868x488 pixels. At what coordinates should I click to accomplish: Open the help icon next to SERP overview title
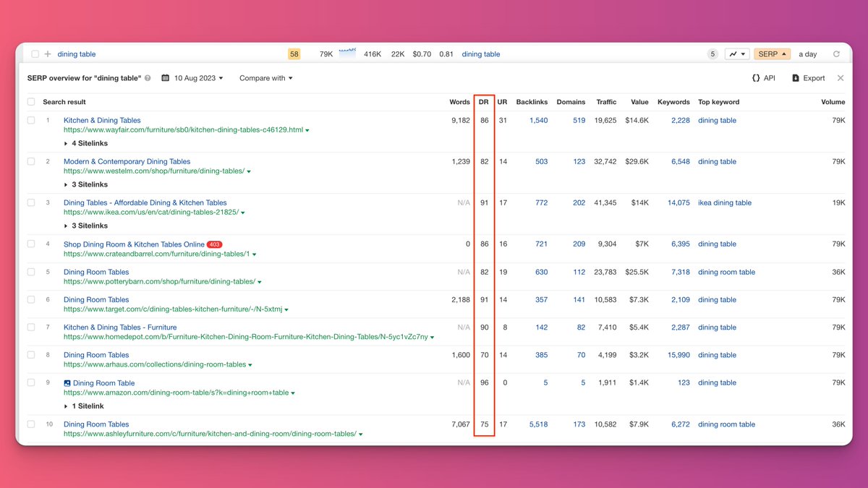pos(148,78)
